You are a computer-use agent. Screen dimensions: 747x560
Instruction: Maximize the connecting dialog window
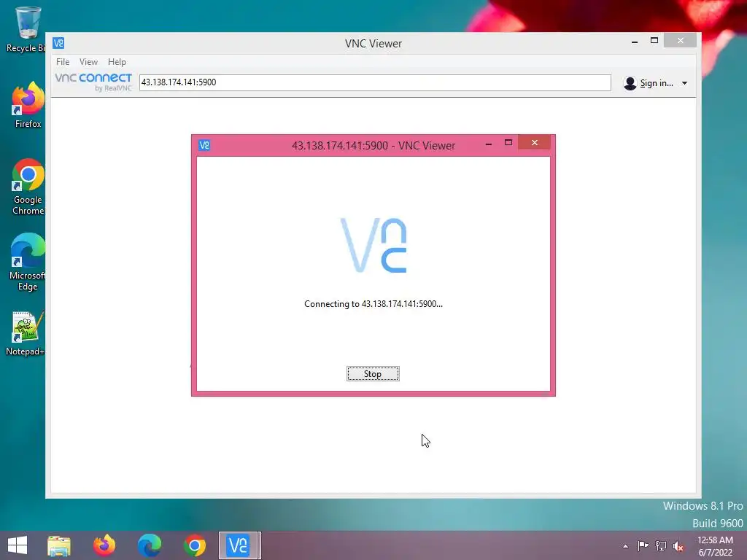[x=508, y=142]
